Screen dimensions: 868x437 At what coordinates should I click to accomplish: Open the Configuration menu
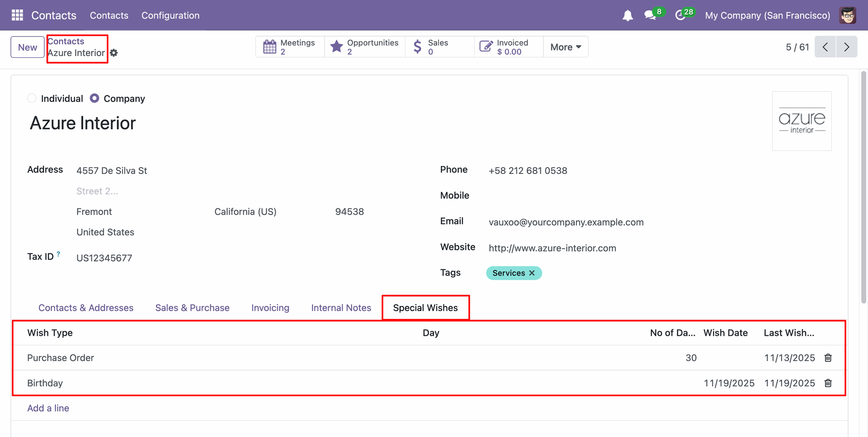(x=170, y=15)
